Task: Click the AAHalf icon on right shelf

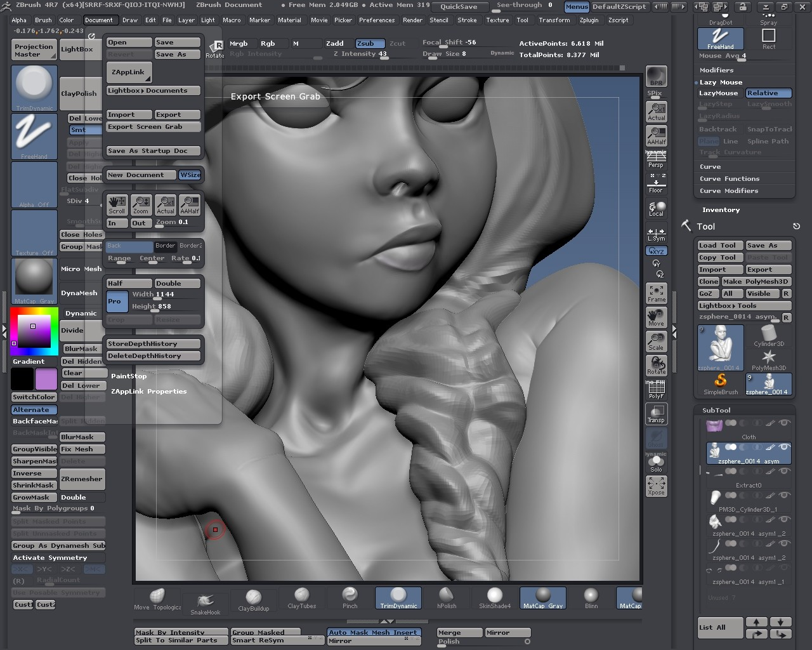Action: point(656,136)
